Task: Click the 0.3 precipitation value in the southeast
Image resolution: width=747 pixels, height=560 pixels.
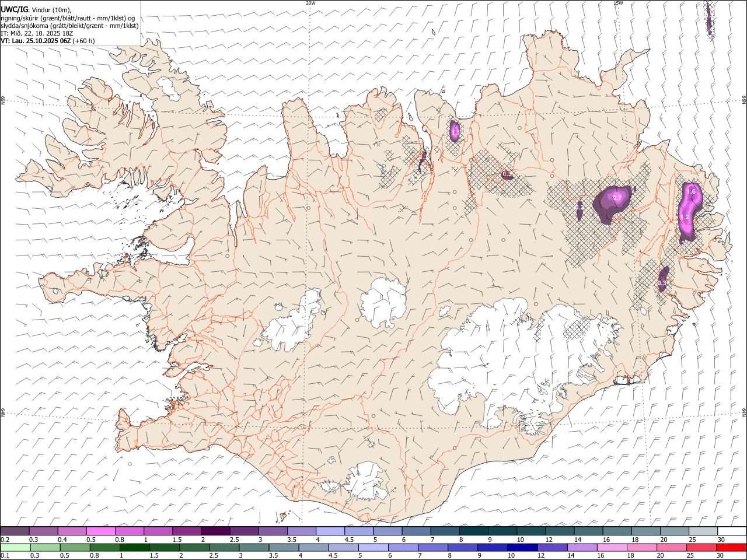Action: [x=662, y=283]
